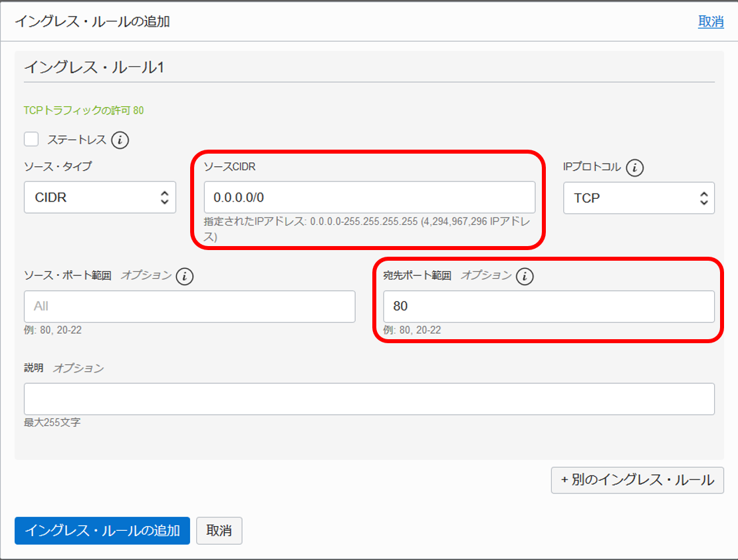Click the ステートレス label text
The image size is (738, 560).
(76, 140)
